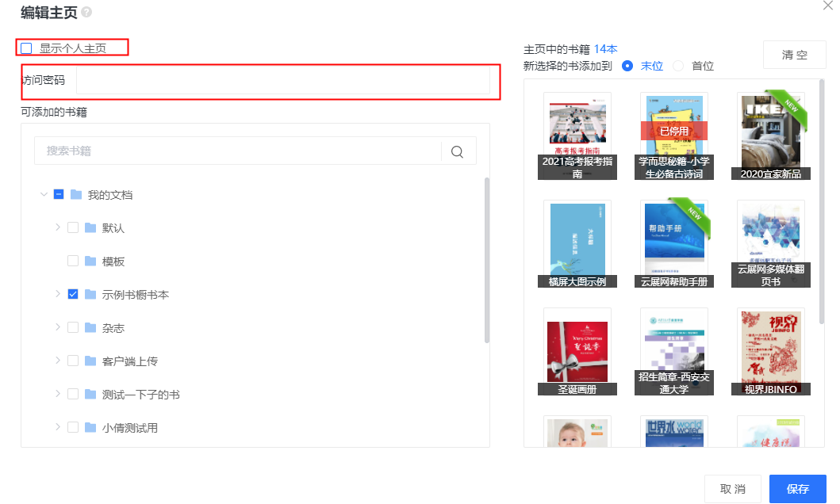
Task: Click the help question mark icon beside 编辑主页
Action: 86,12
